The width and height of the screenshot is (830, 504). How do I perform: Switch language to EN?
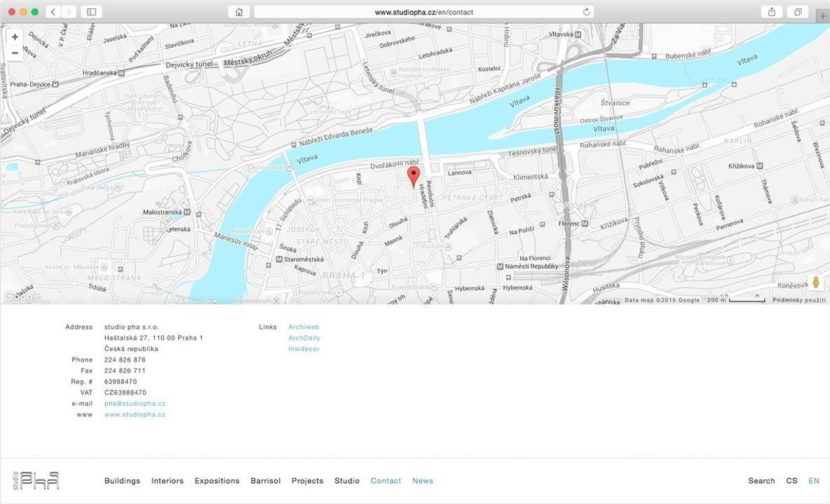coord(814,481)
